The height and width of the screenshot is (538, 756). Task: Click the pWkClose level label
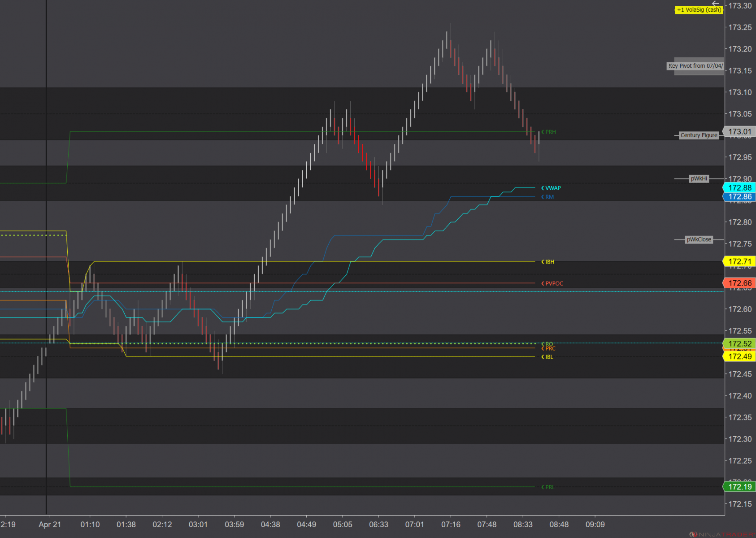coord(698,239)
